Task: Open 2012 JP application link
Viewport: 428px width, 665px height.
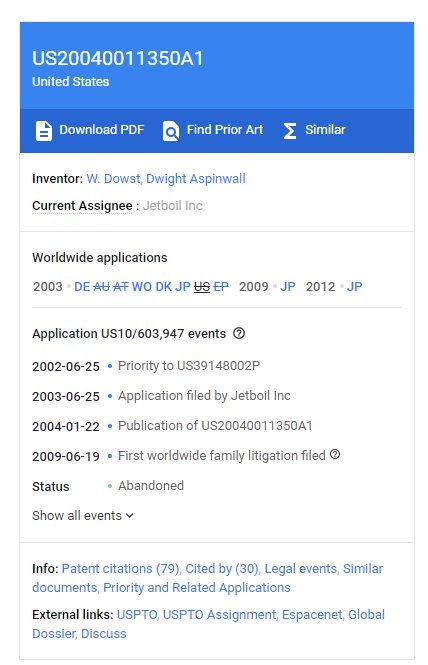Action: tap(355, 287)
